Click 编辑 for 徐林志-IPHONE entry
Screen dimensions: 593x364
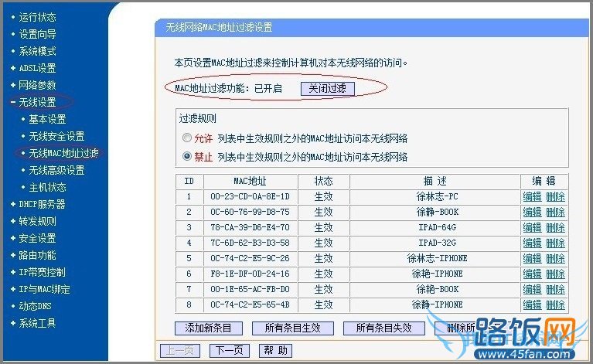pos(532,259)
